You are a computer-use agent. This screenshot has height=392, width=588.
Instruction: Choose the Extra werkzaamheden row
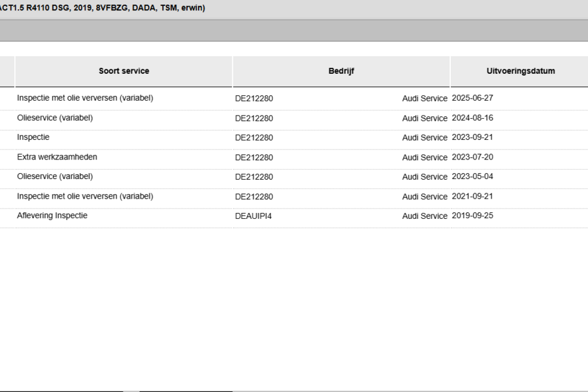click(x=294, y=157)
